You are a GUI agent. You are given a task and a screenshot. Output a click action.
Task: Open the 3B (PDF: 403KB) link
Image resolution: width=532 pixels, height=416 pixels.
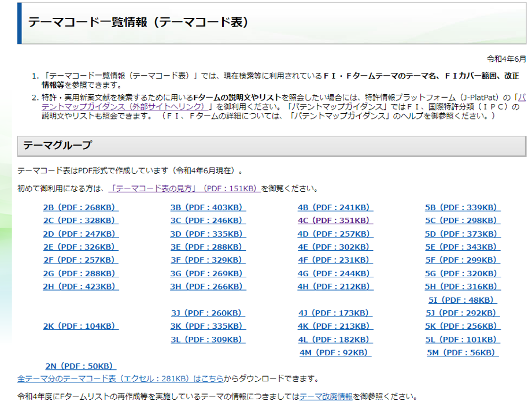208,207
